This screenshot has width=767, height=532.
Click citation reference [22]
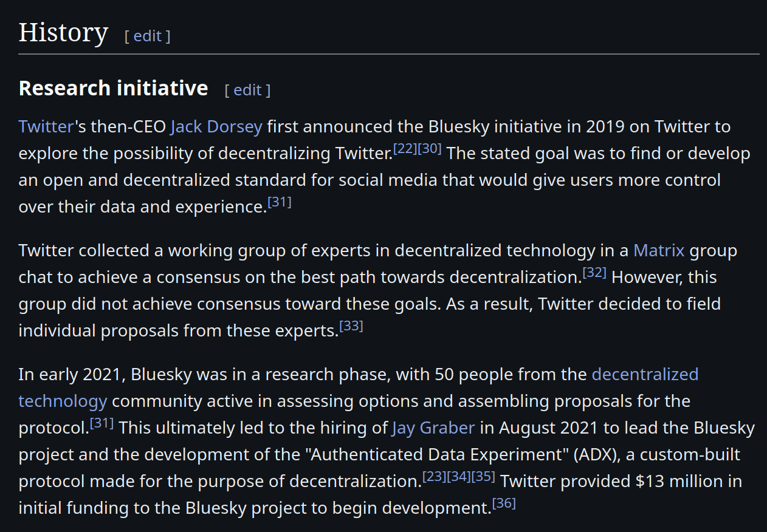(x=405, y=149)
